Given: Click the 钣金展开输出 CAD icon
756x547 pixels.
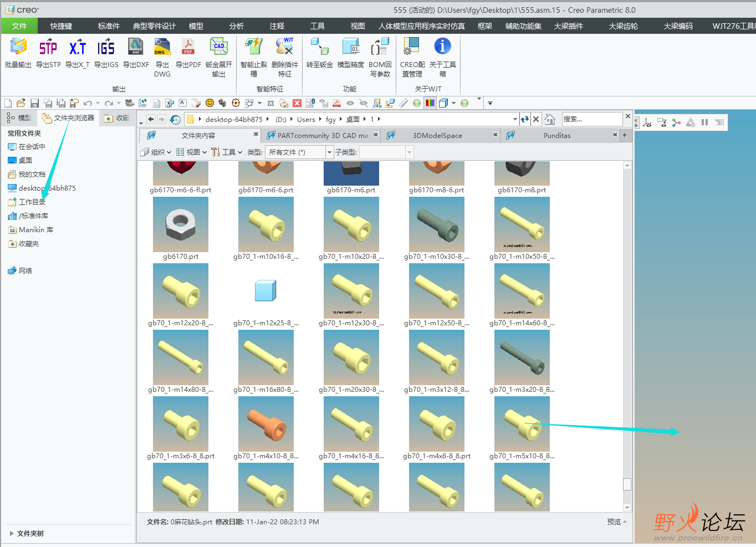Looking at the screenshot, I should (x=218, y=47).
